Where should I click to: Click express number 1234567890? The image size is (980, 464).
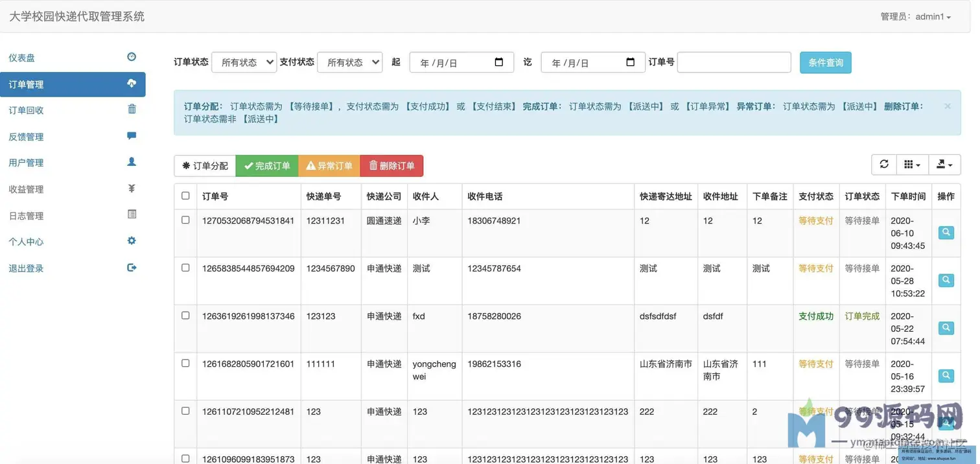pos(331,268)
